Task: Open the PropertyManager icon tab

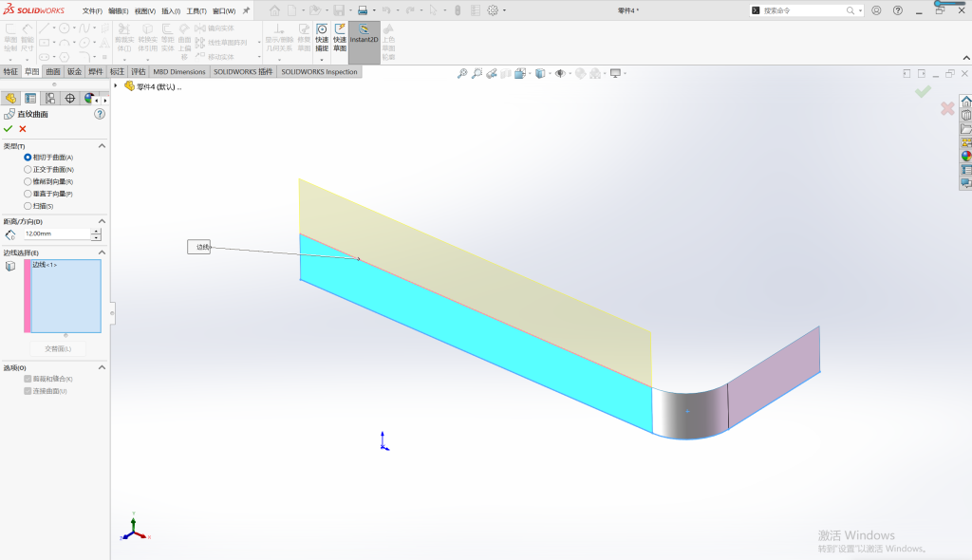Action: (x=30, y=99)
